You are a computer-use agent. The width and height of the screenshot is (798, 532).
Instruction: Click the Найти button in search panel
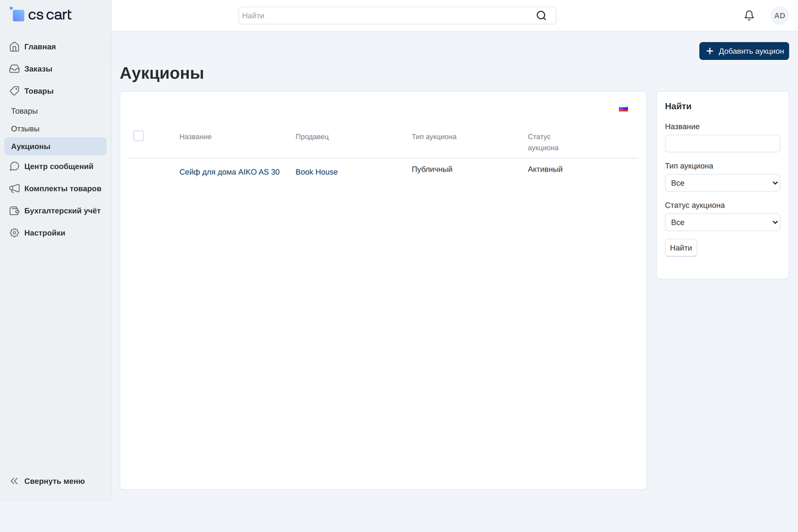681,248
